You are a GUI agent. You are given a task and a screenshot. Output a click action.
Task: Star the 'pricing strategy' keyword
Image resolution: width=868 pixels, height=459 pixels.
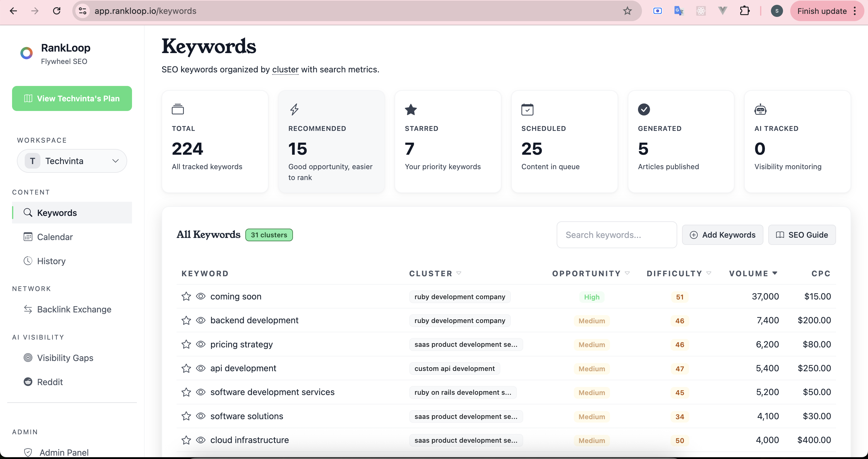tap(186, 344)
